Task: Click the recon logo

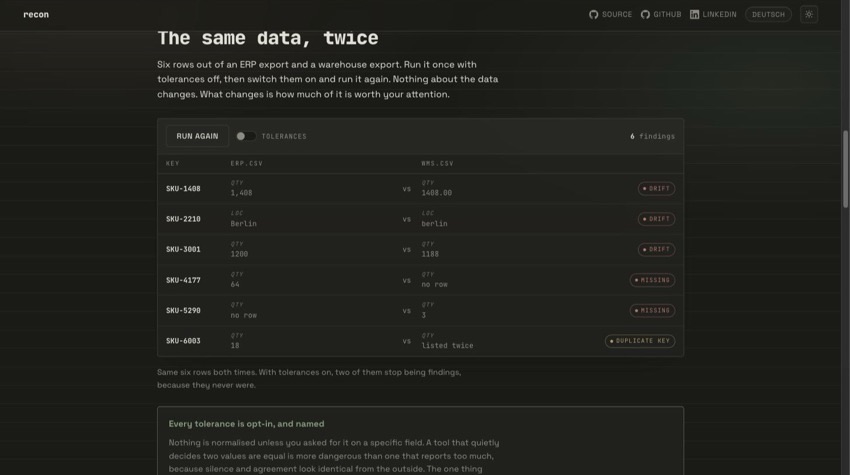Action: pyautogui.click(x=36, y=15)
